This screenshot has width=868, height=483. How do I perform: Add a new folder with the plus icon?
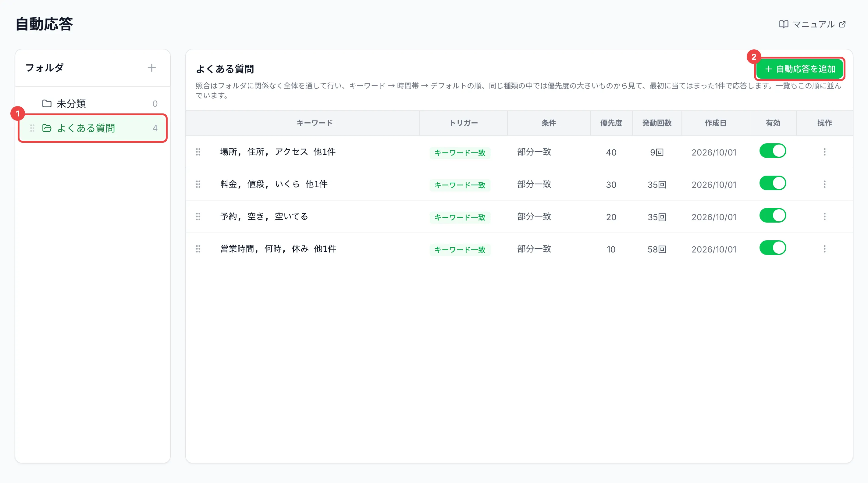(x=152, y=68)
